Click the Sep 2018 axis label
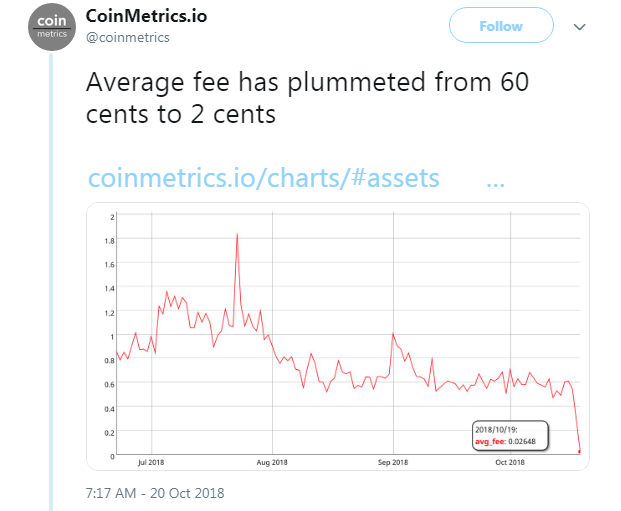The height and width of the screenshot is (511, 621). coord(393,462)
